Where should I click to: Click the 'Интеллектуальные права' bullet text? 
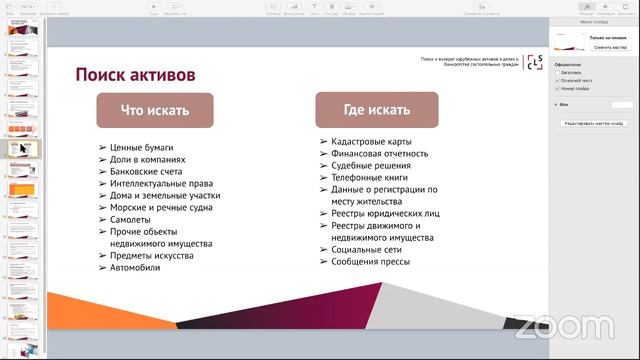161,184
